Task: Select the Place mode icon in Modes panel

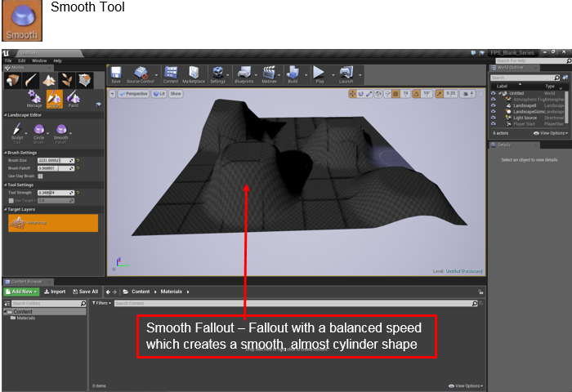Action: pos(12,80)
